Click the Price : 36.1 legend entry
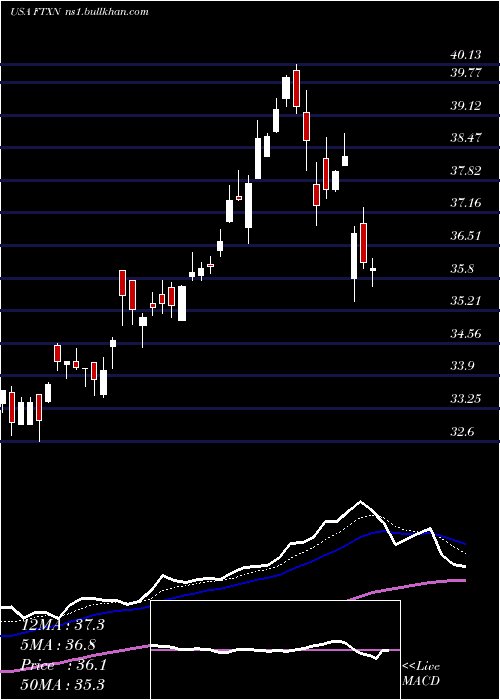 (63, 665)
